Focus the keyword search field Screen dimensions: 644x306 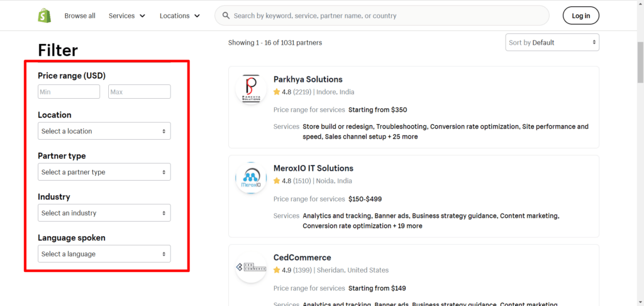tap(382, 16)
